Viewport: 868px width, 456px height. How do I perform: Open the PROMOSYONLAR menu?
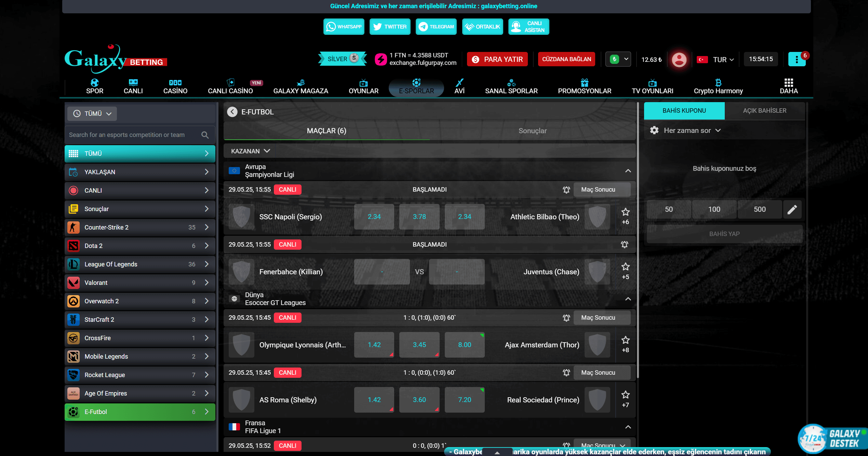(x=585, y=87)
